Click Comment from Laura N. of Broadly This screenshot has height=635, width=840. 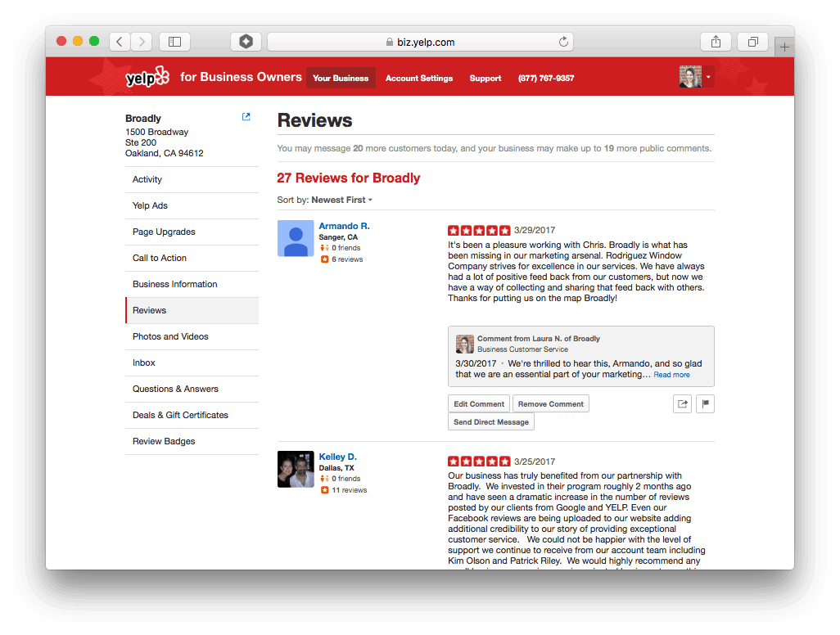tap(539, 339)
